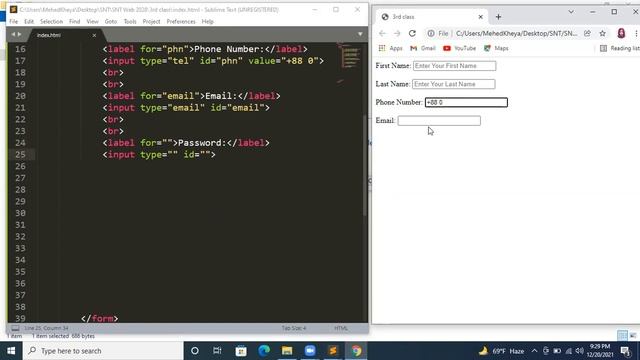Click the next tab arrow in Sublime
The image size is (640, 360).
(x=19, y=35)
